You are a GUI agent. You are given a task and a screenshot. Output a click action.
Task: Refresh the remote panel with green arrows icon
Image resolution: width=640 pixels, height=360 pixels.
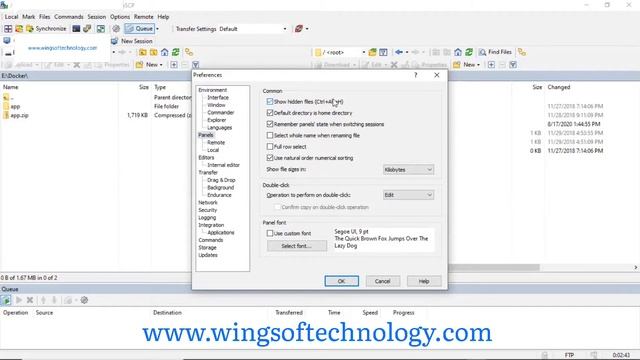(x=469, y=52)
